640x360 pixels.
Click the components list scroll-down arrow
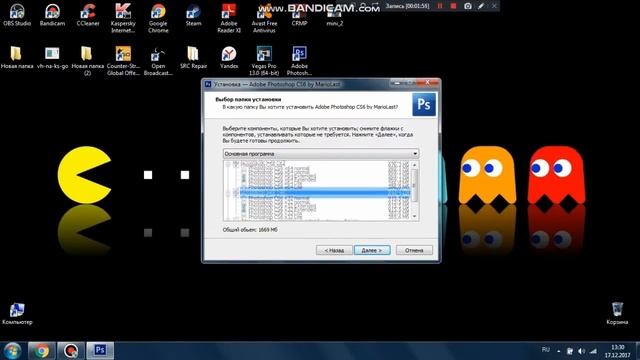point(415,216)
